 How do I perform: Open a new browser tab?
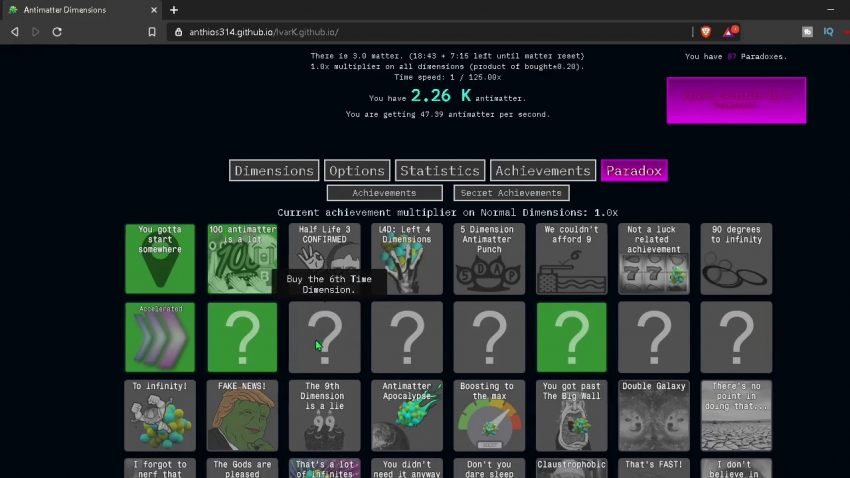[x=173, y=10]
